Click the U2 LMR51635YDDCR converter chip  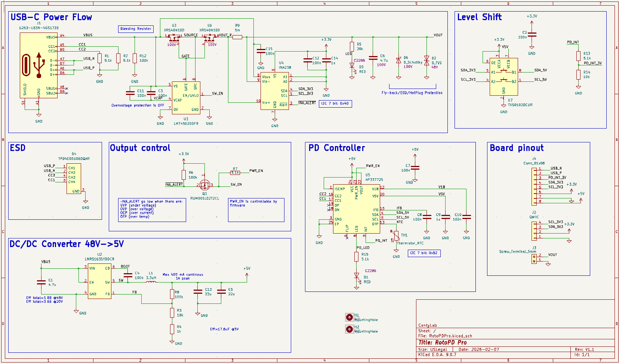[x=99, y=281]
